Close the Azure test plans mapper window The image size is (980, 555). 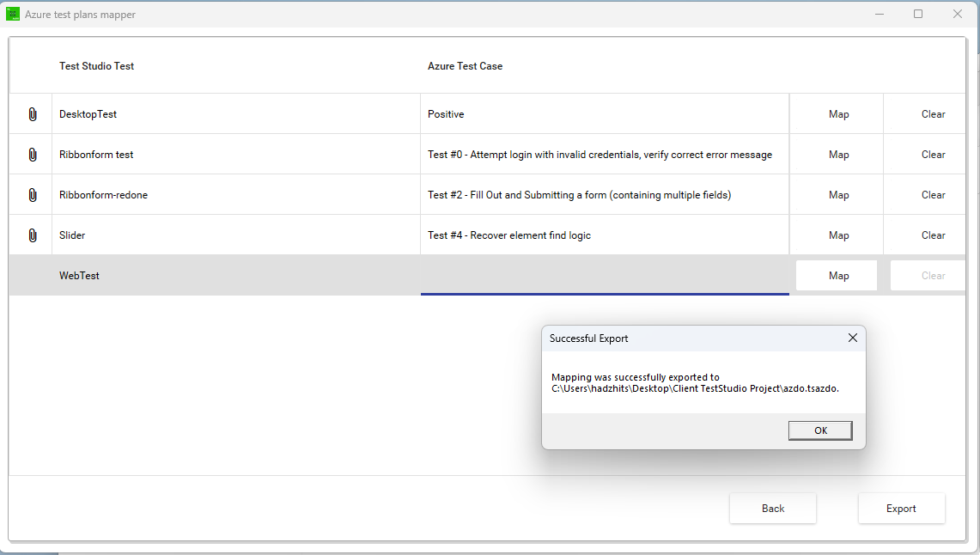tap(958, 14)
